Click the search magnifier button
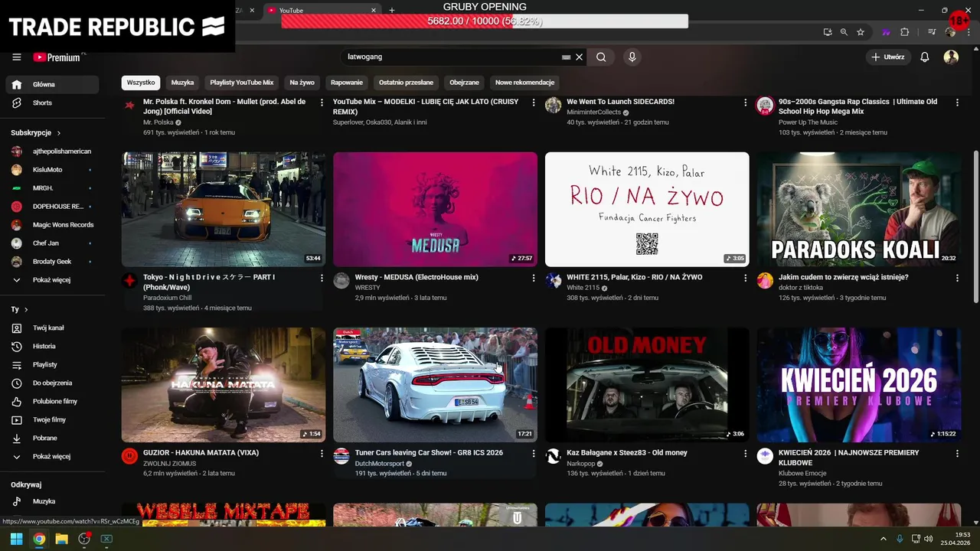The height and width of the screenshot is (551, 980). point(601,57)
